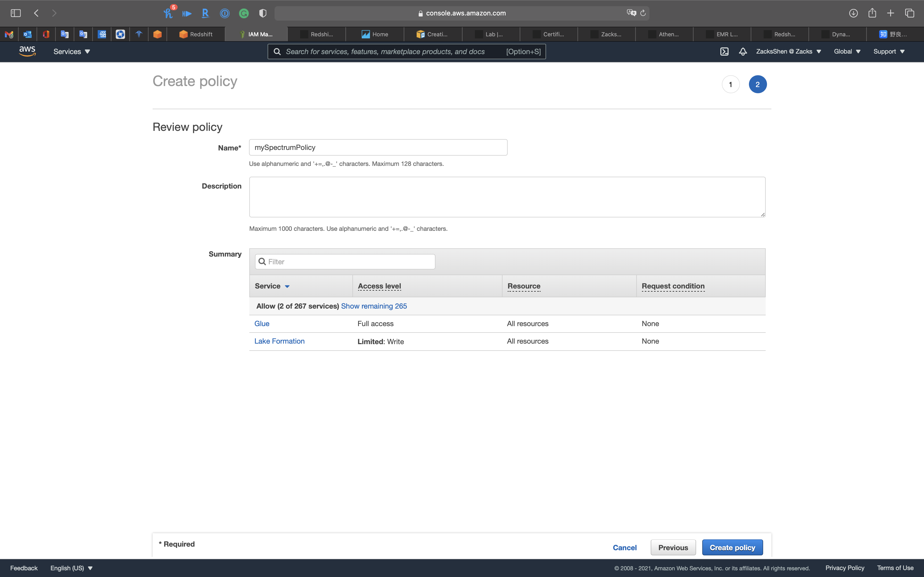Screen dimensions: 924x577
Task: Click the browser back arrow
Action: [x=36, y=13]
